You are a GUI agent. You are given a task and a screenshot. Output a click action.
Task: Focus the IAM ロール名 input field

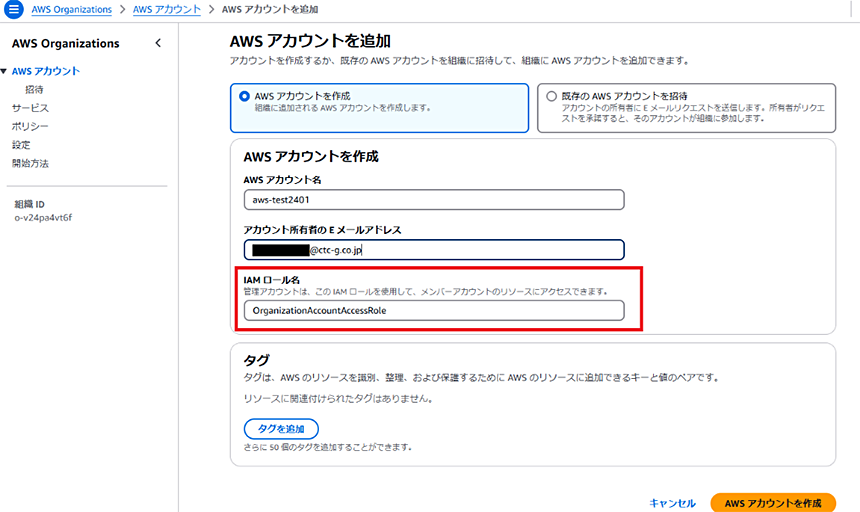point(434,310)
